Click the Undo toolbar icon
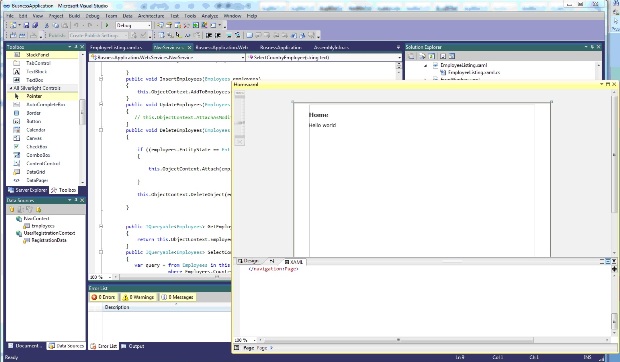620x362 pixels. coord(76,25)
